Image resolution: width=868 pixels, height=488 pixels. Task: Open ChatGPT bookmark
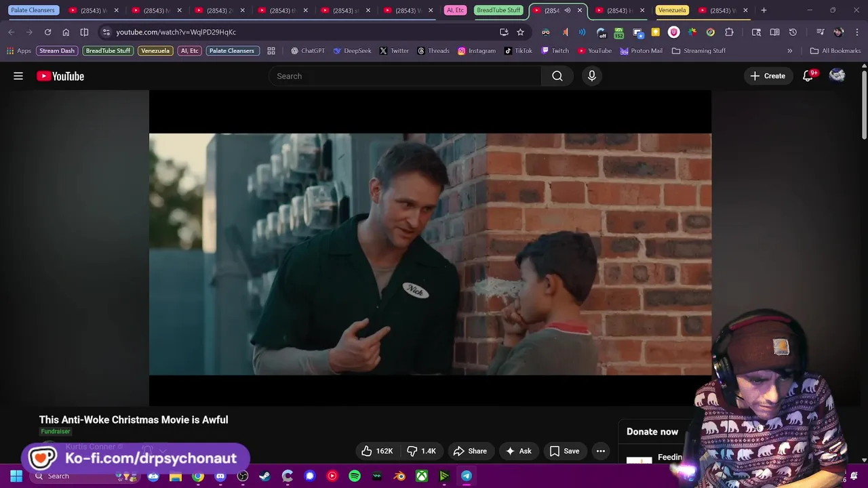pos(307,51)
